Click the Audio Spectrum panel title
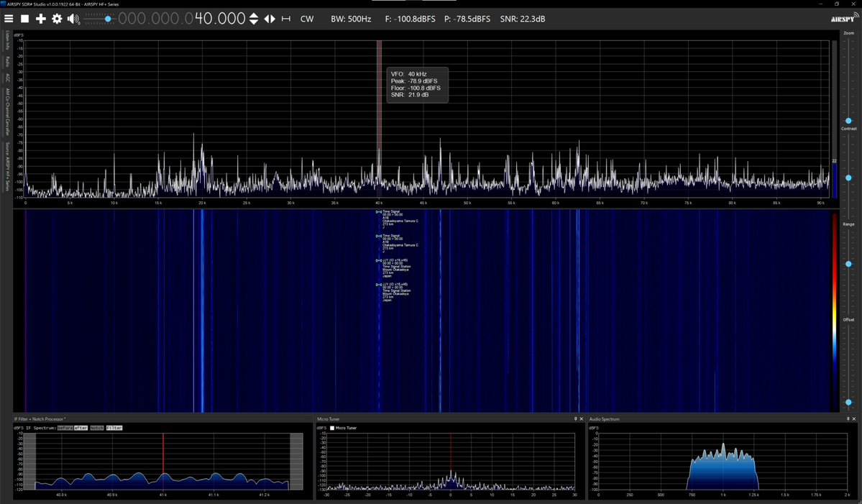Viewport: 862px width, 504px height. [x=604, y=419]
